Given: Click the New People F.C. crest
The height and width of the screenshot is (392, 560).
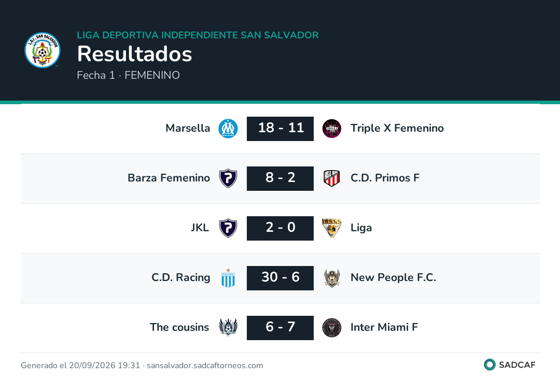Looking at the screenshot, I should click(x=332, y=278).
